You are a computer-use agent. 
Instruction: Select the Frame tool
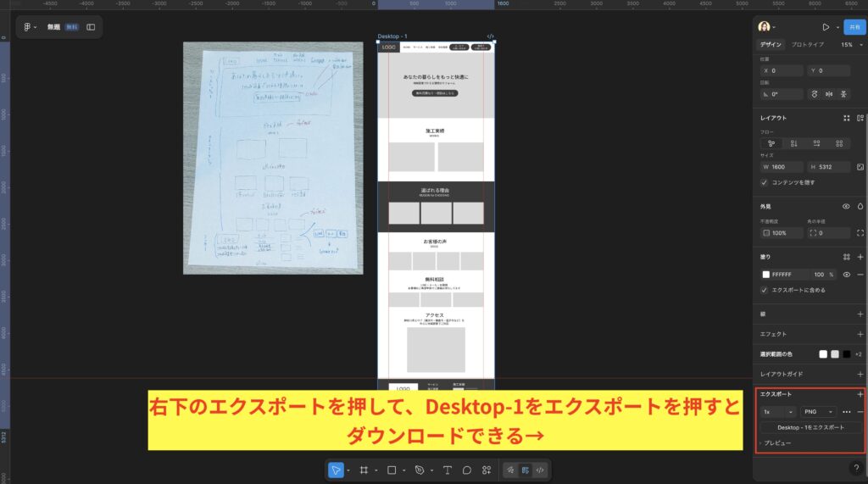click(364, 470)
